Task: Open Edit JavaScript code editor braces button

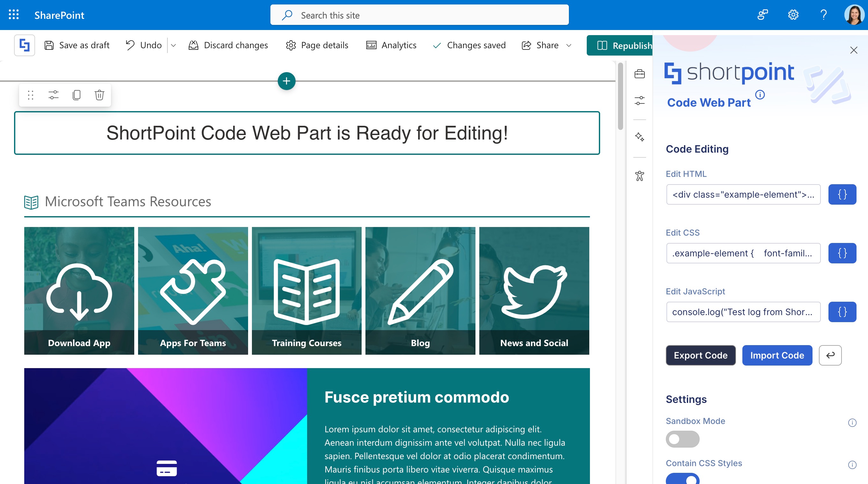Action: (842, 312)
